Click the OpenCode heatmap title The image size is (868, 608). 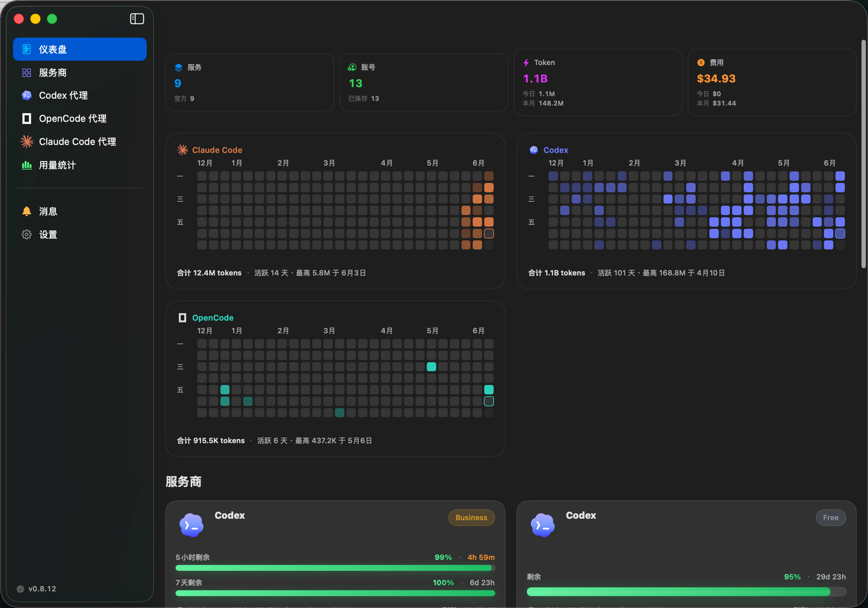click(213, 318)
